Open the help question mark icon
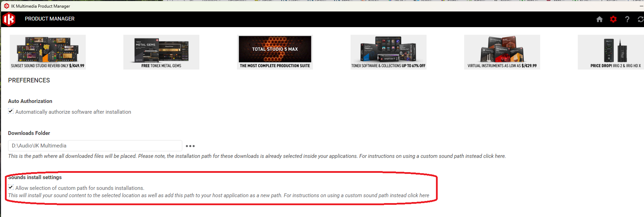This screenshot has width=644, height=217. click(x=627, y=19)
